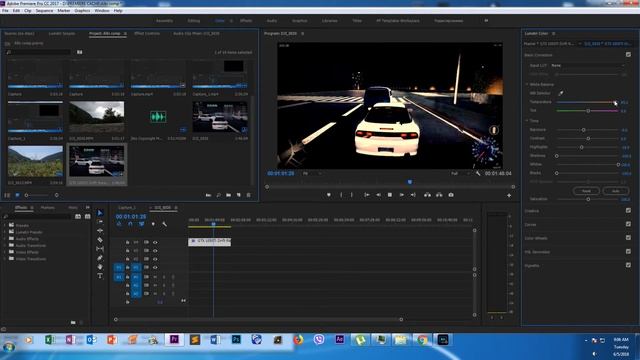Image resolution: width=640 pixels, height=360 pixels.
Task: Toggle snap magnet icon in the timeline
Action: coord(130,224)
